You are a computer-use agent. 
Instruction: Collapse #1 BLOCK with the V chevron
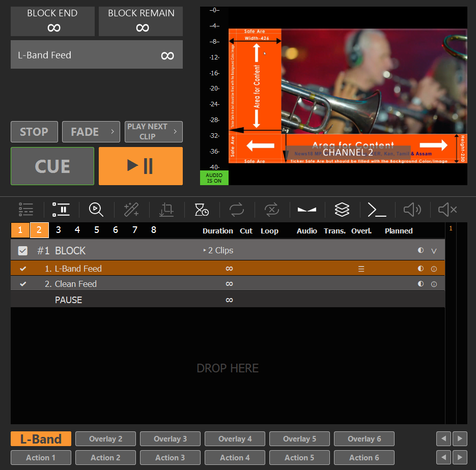(x=434, y=251)
